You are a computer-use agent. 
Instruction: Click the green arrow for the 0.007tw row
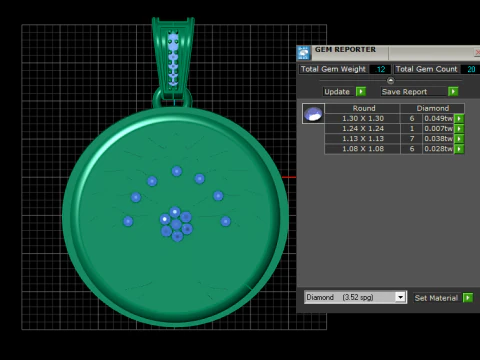pos(459,129)
